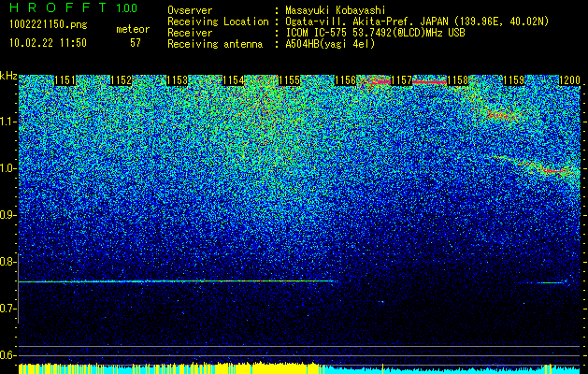Click the 1159 time marker
Screen dimensions: 588x374
[513, 80]
